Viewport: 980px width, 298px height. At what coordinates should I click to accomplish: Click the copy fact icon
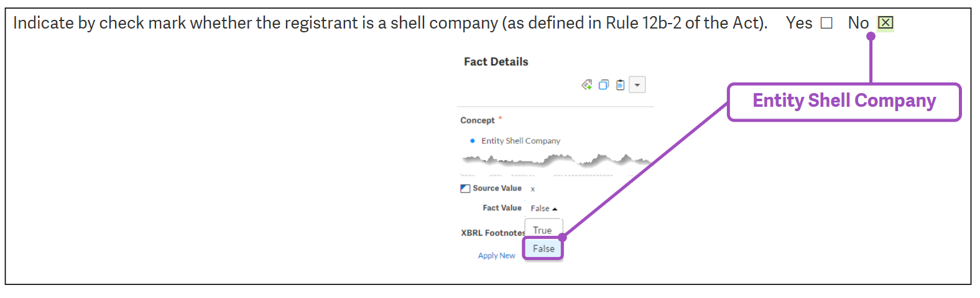(x=603, y=85)
